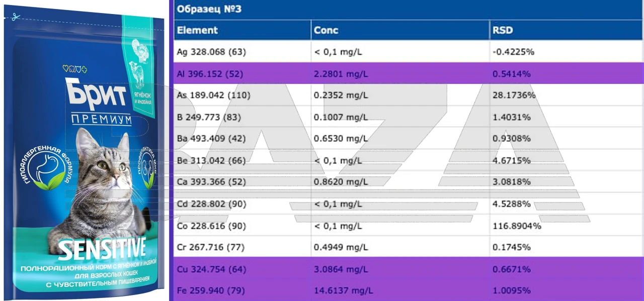Click the scissors icon on the package

pos(16,17)
